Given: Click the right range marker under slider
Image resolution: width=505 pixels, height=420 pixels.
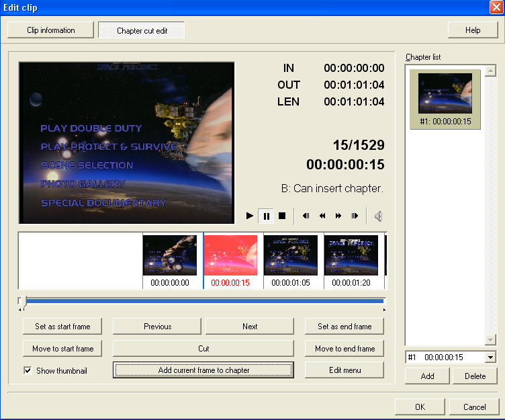Looking at the screenshot, I should tap(384, 310).
